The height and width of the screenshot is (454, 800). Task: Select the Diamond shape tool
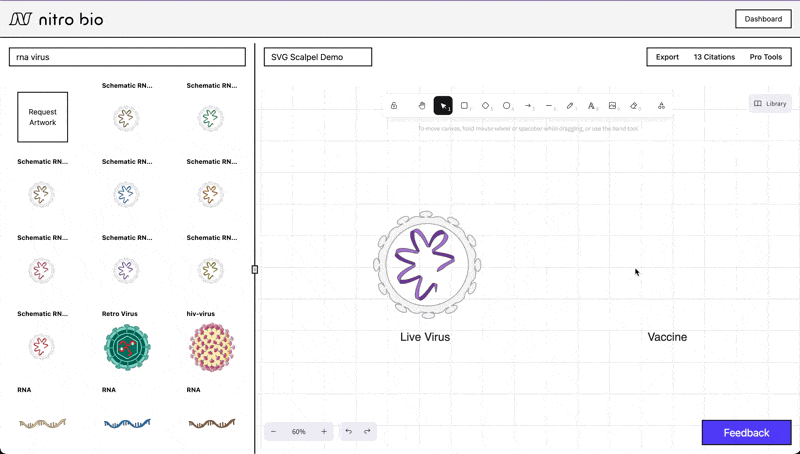[486, 105]
